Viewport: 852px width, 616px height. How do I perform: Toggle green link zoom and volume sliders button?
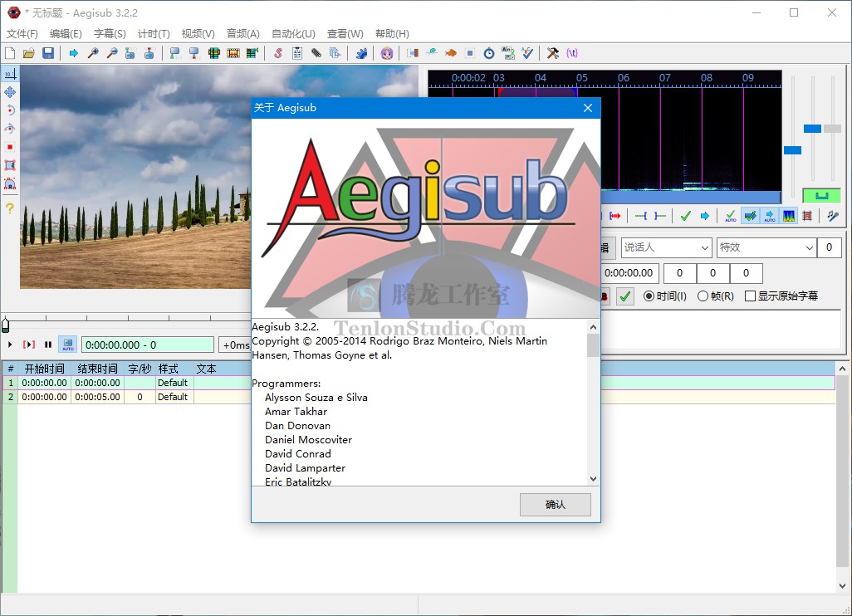click(x=821, y=196)
